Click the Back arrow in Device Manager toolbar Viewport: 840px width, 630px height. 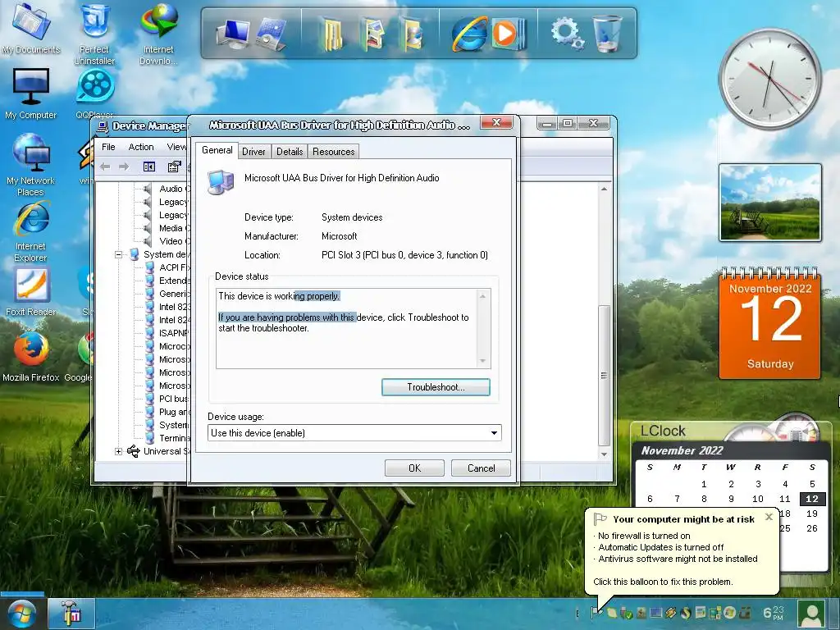coord(105,167)
